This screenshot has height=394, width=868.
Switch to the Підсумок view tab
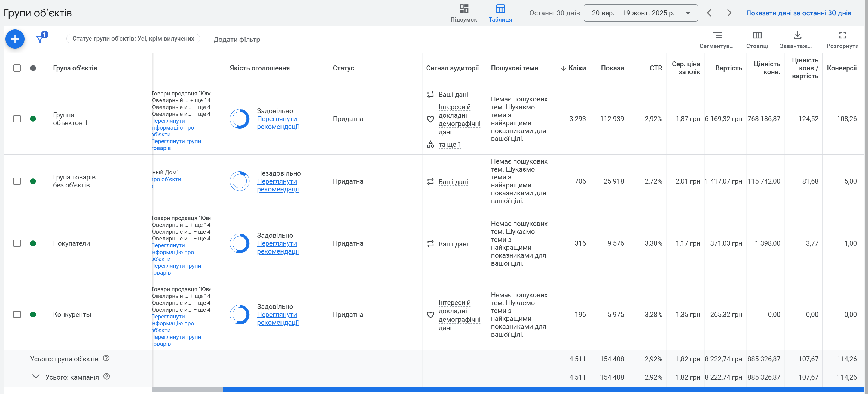(x=464, y=13)
